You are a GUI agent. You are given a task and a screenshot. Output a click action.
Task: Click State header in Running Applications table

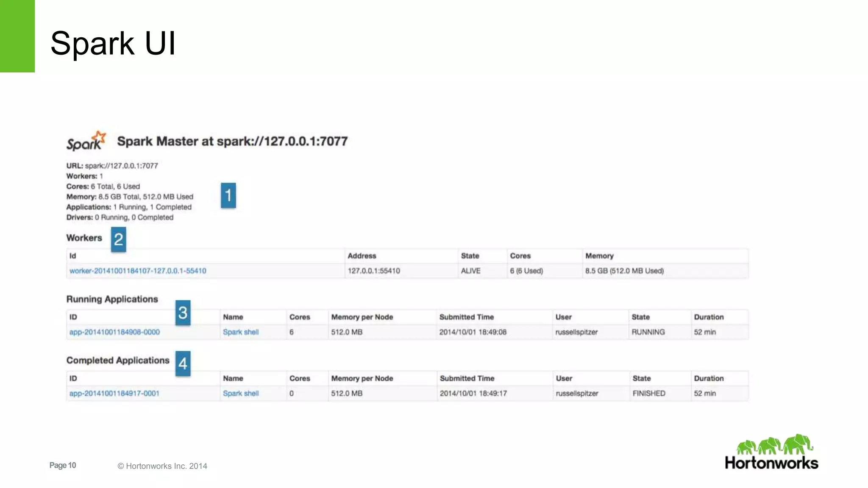pos(641,317)
